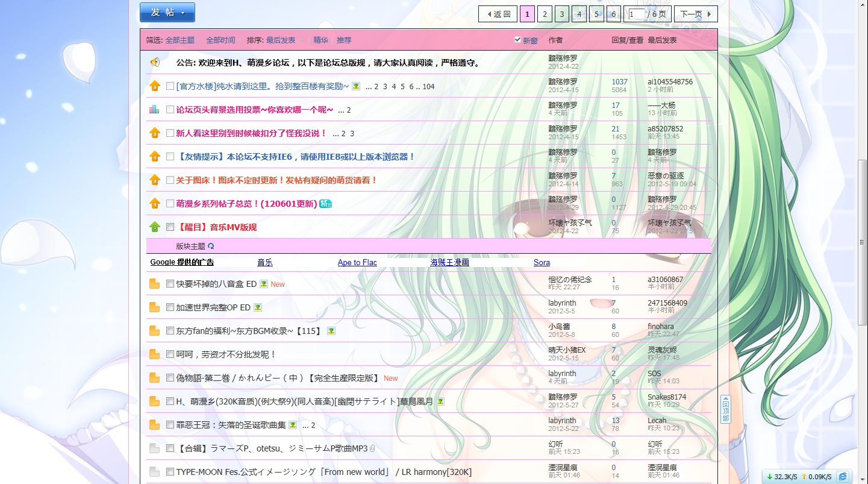Click the folder icon beside 快要坏掉的八音盒 ED
Viewport: 868px width, 484px height.
154,284
